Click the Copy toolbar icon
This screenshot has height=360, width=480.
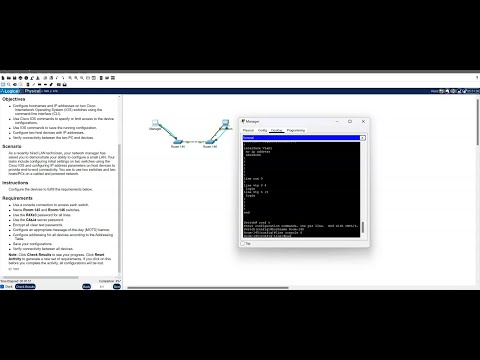45,78
